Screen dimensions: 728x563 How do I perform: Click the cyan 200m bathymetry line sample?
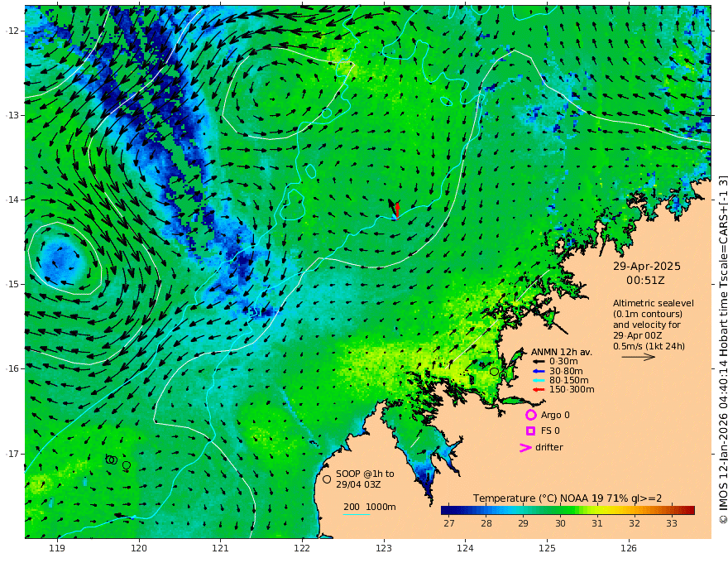pyautogui.click(x=357, y=514)
